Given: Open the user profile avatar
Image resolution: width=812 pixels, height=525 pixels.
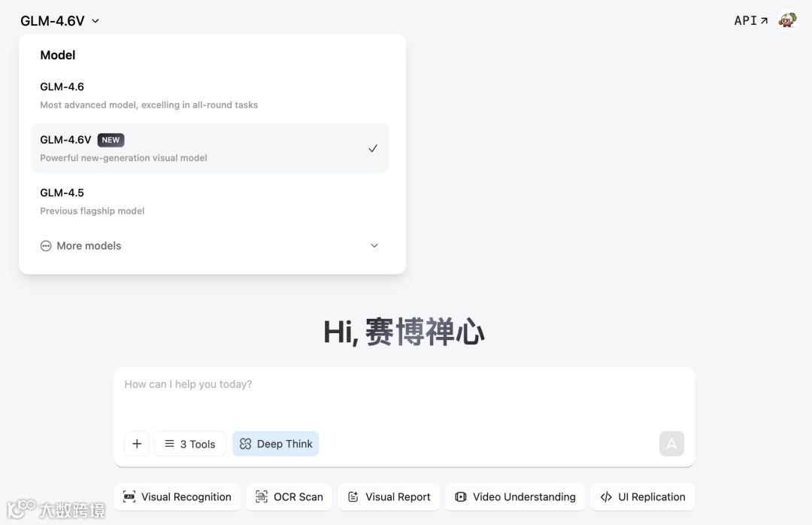Looking at the screenshot, I should (788, 21).
